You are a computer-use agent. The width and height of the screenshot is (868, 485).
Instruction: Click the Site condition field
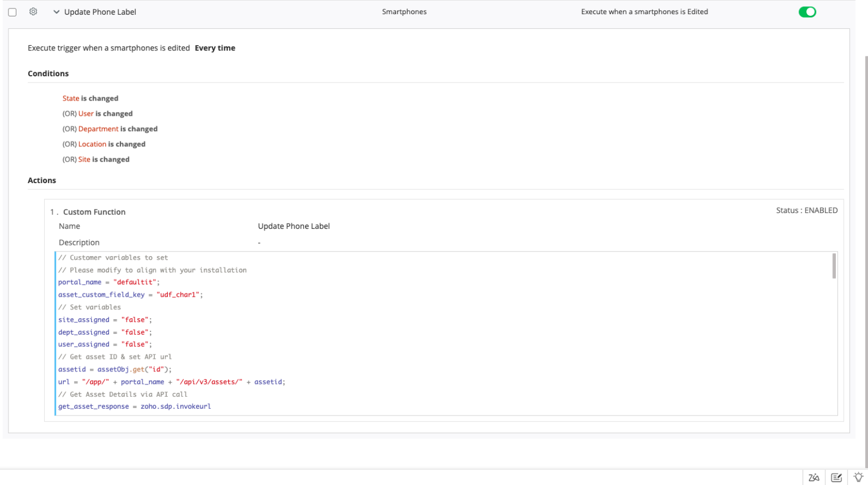coord(84,159)
